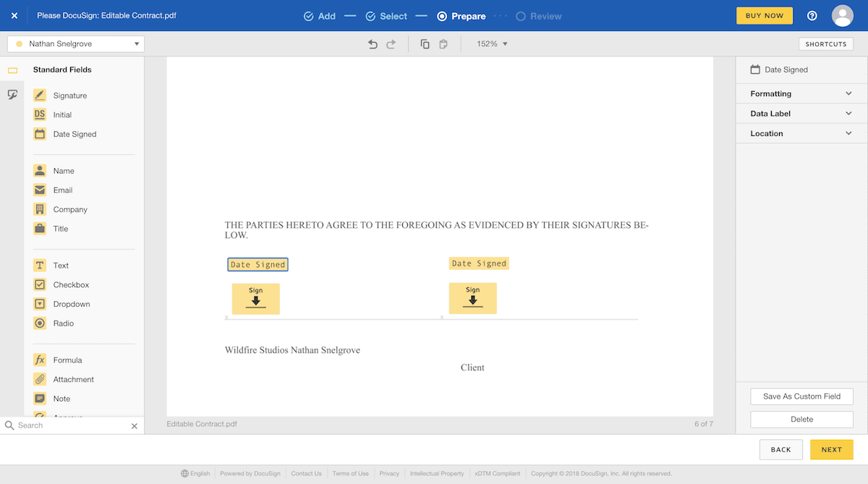Pick the Name field person icon

point(40,171)
